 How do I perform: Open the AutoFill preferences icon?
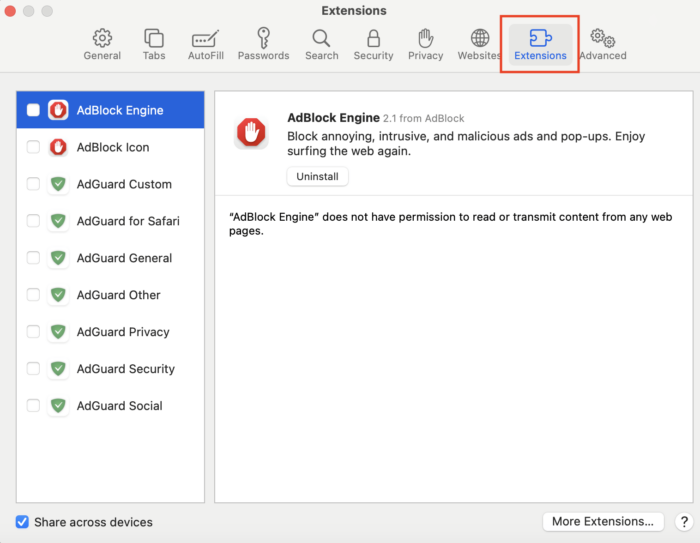pyautogui.click(x=205, y=39)
